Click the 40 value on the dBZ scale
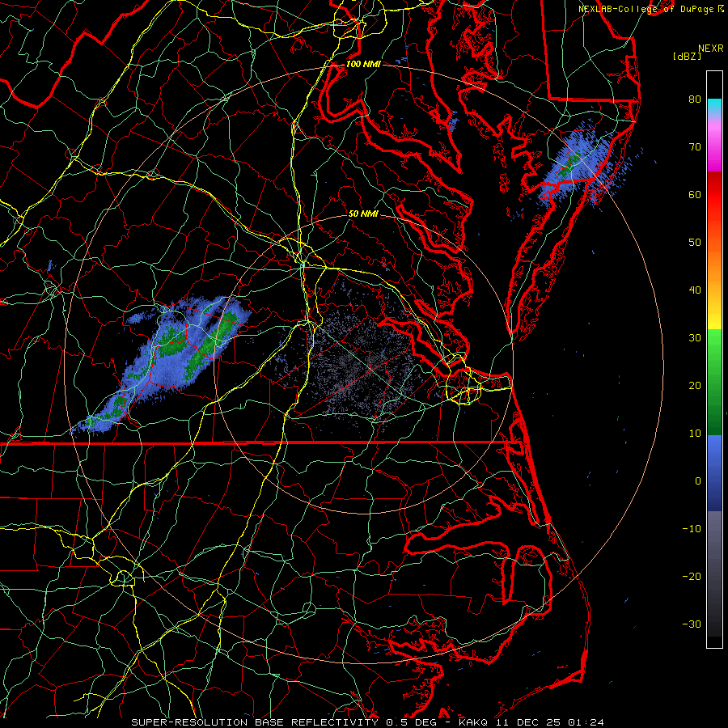This screenshot has height=728, width=728. (695, 290)
